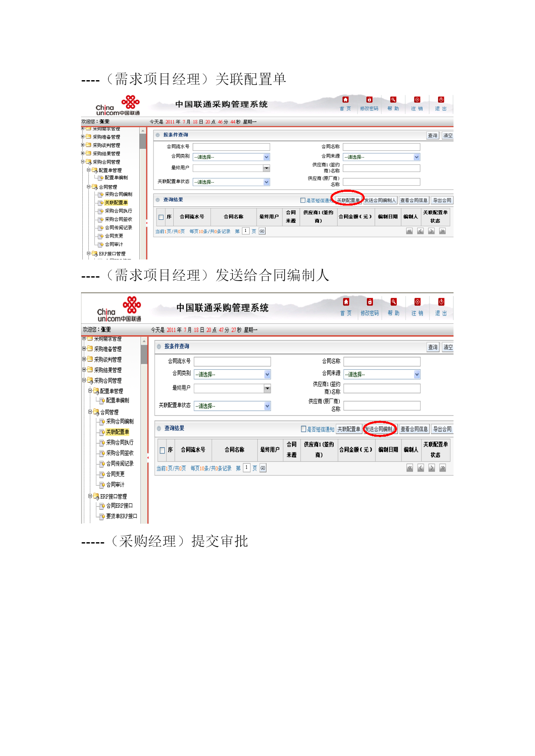The width and height of the screenshot is (535, 756).
Task: Select 采购合同编制 tree item in lower screenshot
Action: coord(120,421)
